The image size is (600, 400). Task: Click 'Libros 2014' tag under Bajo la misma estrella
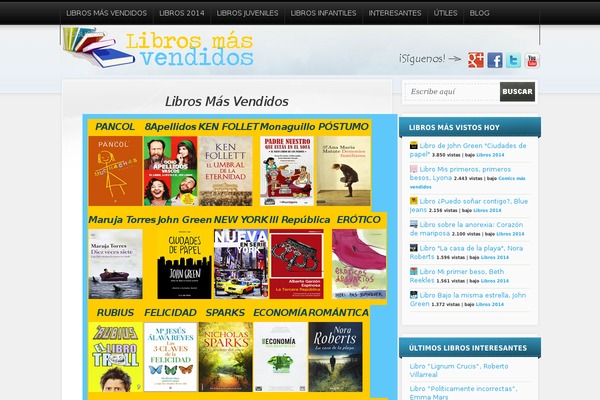pyautogui.click(x=490, y=304)
